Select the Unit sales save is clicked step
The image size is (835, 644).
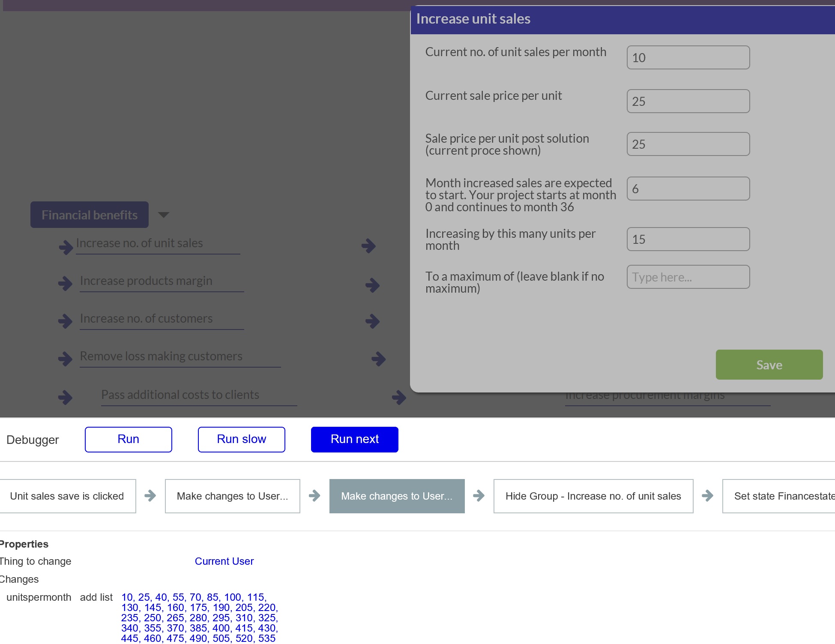point(67,496)
